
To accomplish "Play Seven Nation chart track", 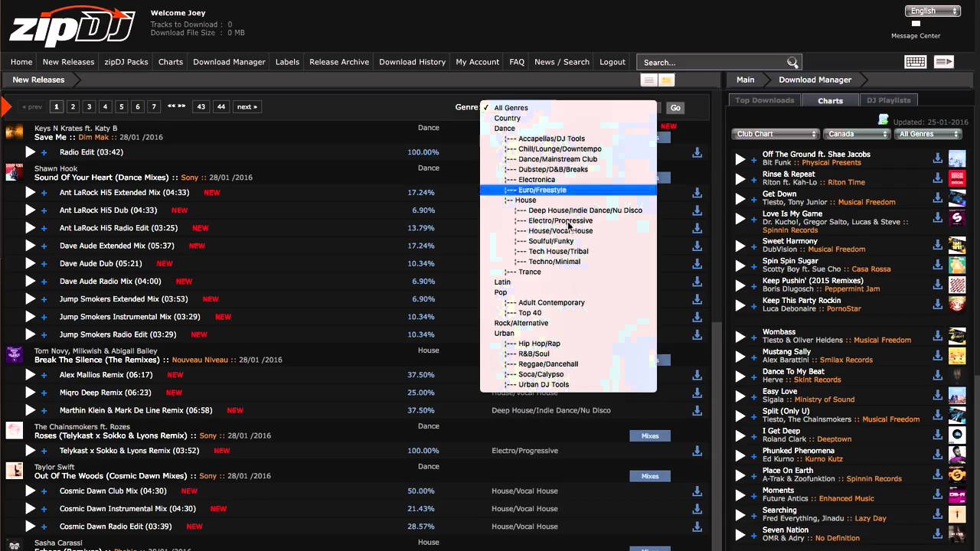I will coord(740,535).
